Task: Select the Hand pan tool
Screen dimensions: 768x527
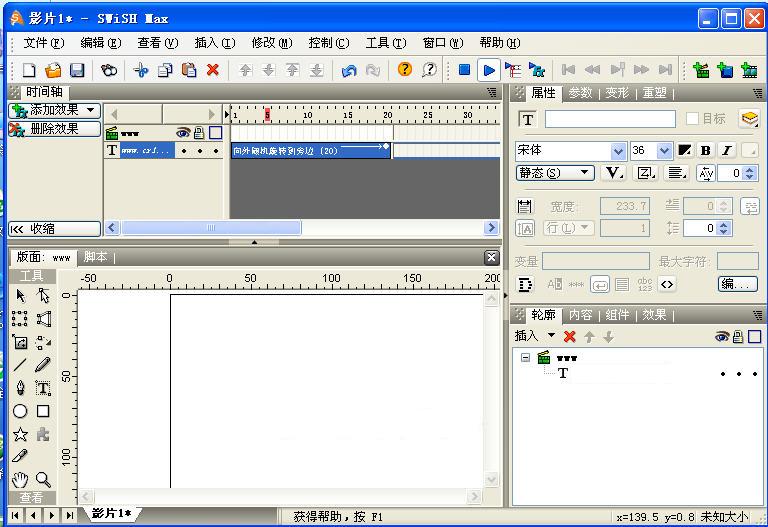Action: (20, 480)
